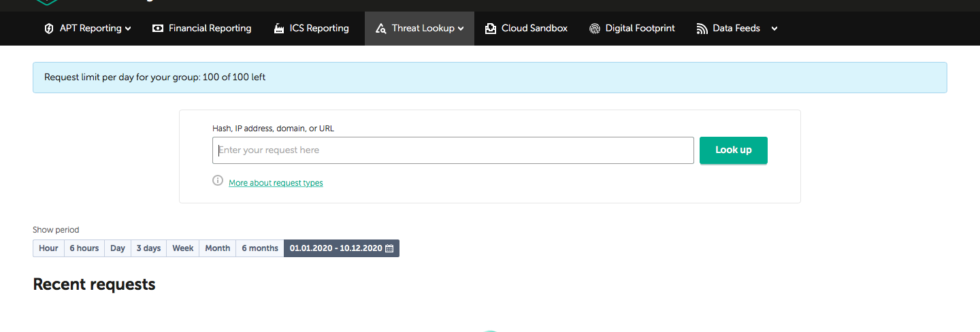
Task: Click the calendar icon in date range
Action: (x=389, y=249)
